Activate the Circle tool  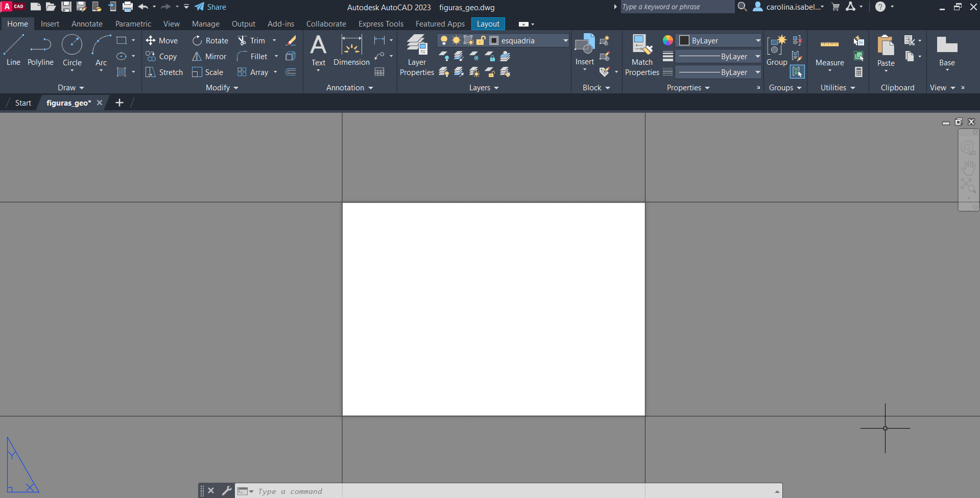[72, 51]
